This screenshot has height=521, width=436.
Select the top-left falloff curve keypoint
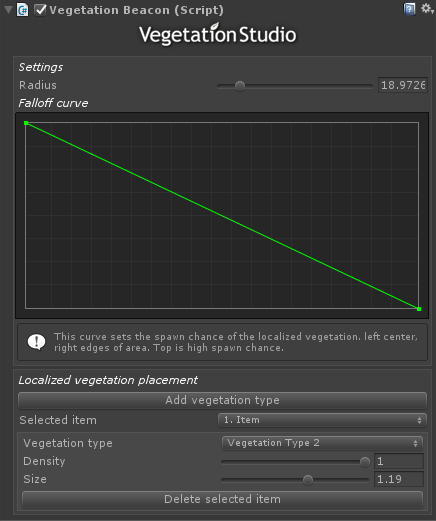[26, 123]
